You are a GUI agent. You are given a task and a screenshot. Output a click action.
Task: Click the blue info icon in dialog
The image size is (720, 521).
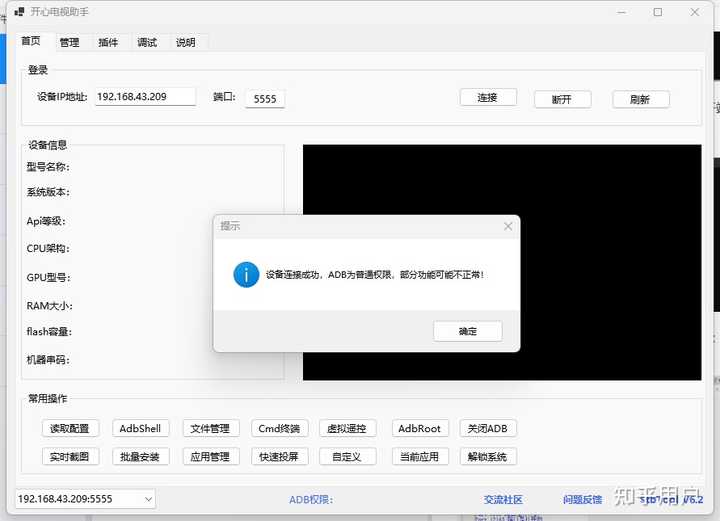246,275
